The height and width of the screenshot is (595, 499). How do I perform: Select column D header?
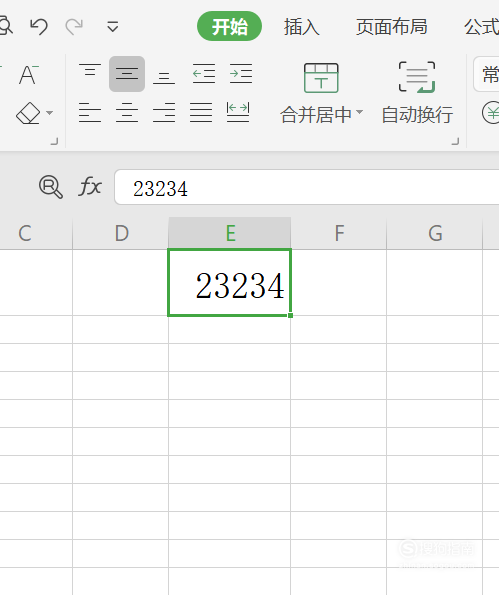[121, 233]
